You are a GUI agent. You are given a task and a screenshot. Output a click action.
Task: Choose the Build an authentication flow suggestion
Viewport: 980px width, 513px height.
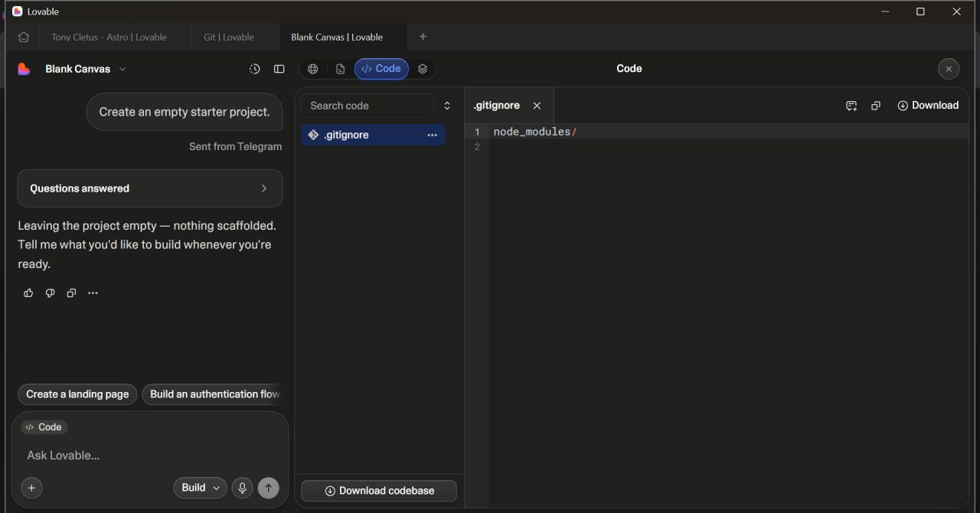coord(212,394)
